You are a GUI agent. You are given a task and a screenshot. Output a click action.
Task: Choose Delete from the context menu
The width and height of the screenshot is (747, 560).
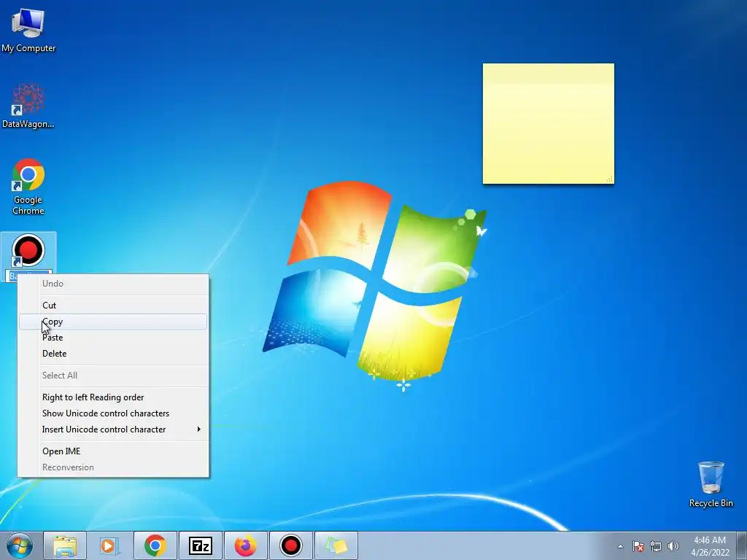pos(113,354)
